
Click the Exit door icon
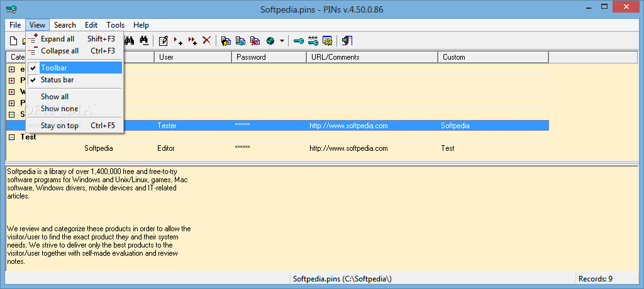click(x=347, y=41)
